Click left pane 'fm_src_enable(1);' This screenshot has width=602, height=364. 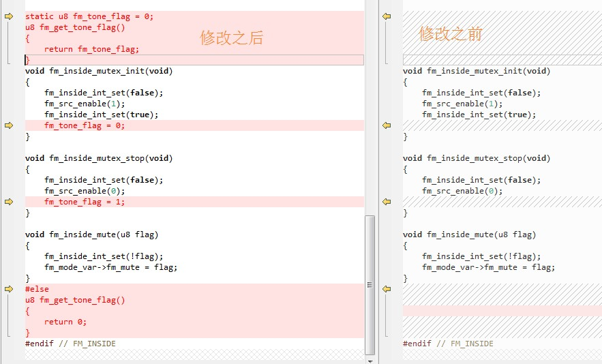click(x=85, y=104)
